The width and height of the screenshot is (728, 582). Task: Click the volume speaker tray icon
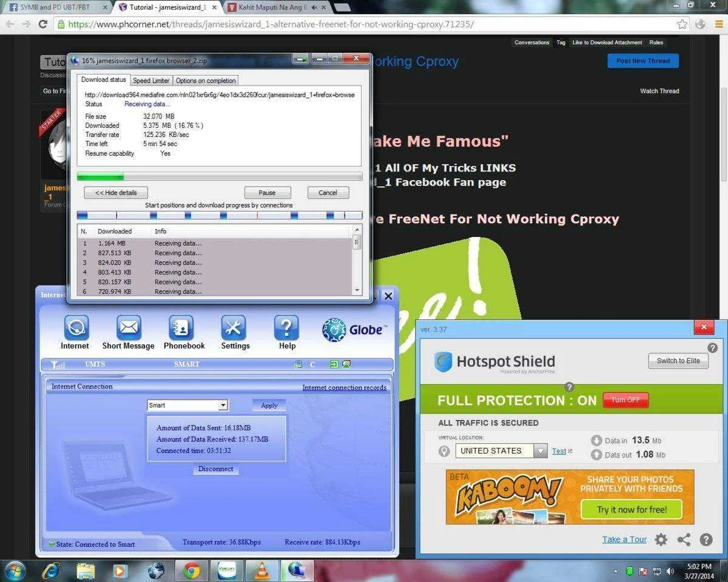670,571
